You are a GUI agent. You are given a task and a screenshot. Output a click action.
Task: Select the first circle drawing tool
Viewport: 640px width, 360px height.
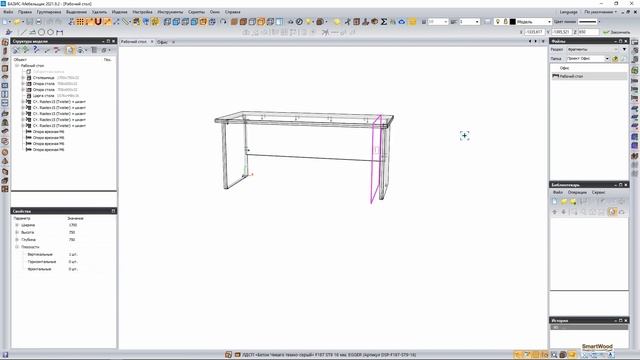point(41,32)
